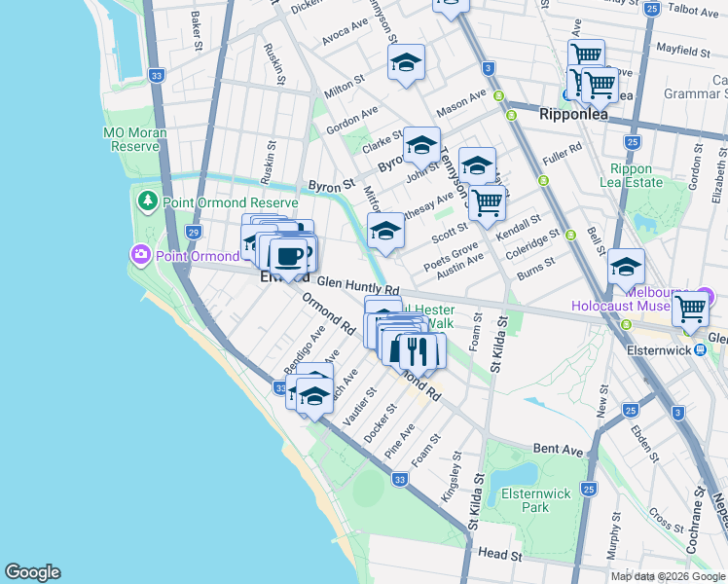Select route 33 shield near Baker St
728x584 pixels.
pos(156,75)
